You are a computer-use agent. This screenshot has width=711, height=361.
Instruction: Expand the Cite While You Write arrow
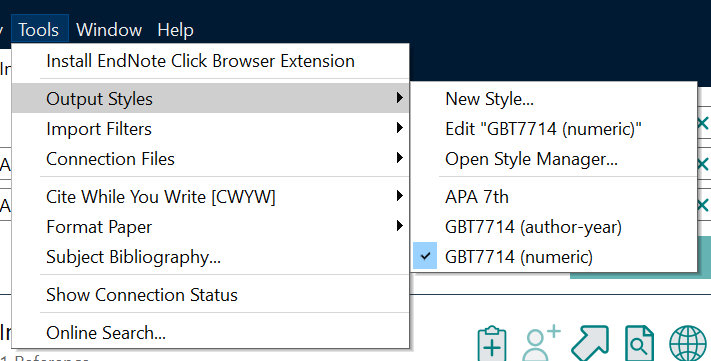point(399,196)
